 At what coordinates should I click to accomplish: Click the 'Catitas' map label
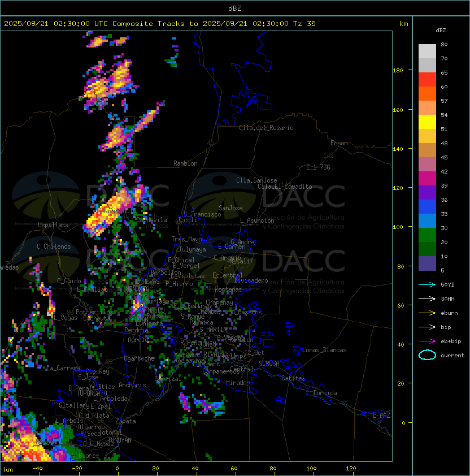coord(293,378)
